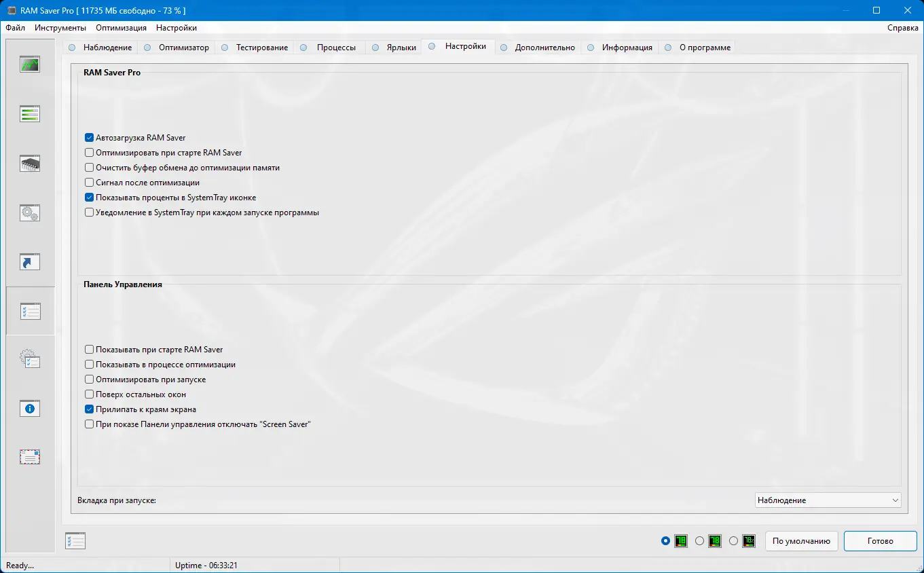Enable Показывать при старте RAM Saver

coord(89,350)
